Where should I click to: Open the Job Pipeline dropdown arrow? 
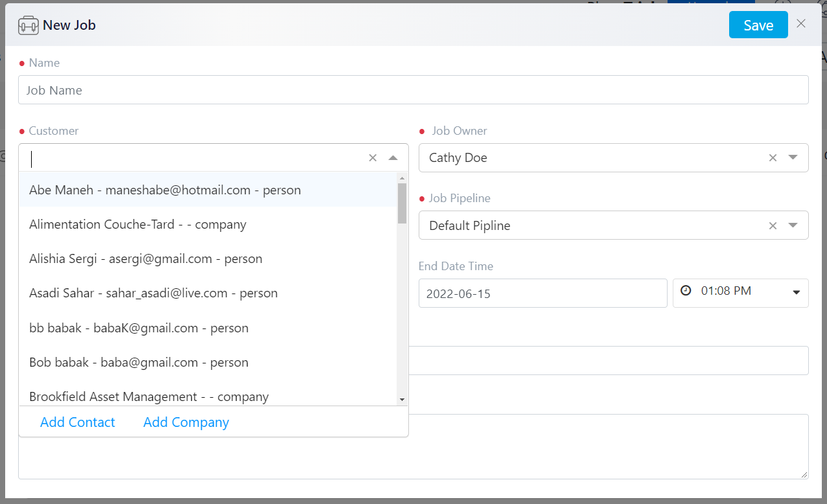pyautogui.click(x=793, y=225)
